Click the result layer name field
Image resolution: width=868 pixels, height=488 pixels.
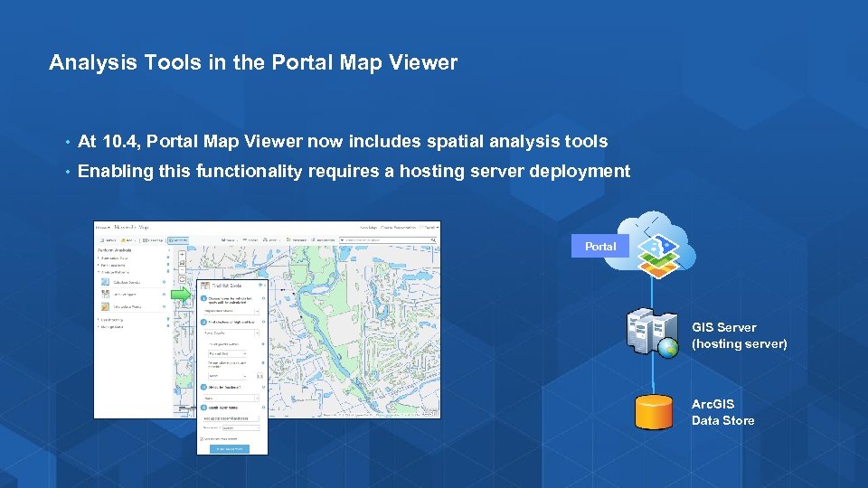click(231, 418)
